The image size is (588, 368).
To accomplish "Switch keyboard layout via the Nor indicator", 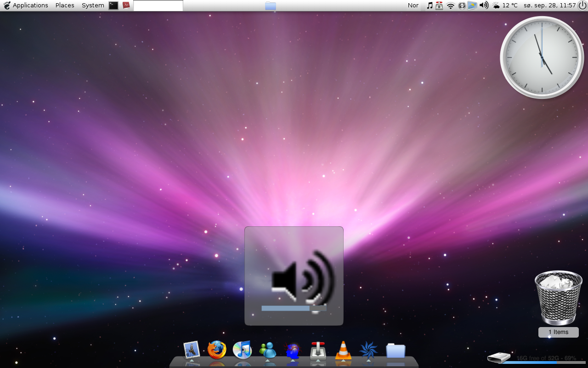I will [x=413, y=6].
